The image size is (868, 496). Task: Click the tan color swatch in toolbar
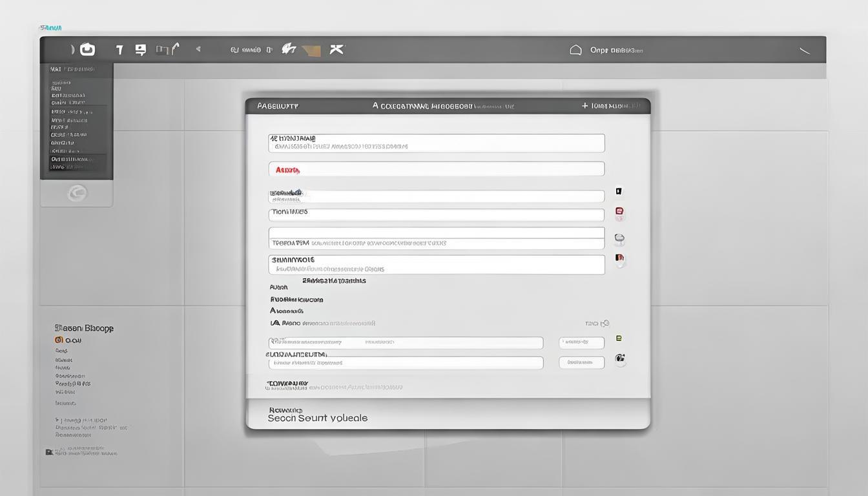click(311, 50)
